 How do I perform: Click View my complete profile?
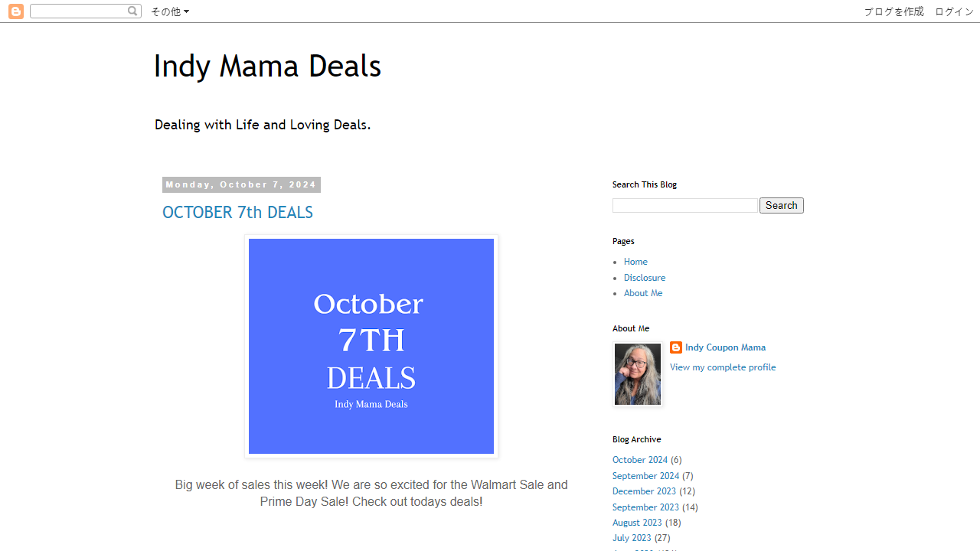[723, 367]
